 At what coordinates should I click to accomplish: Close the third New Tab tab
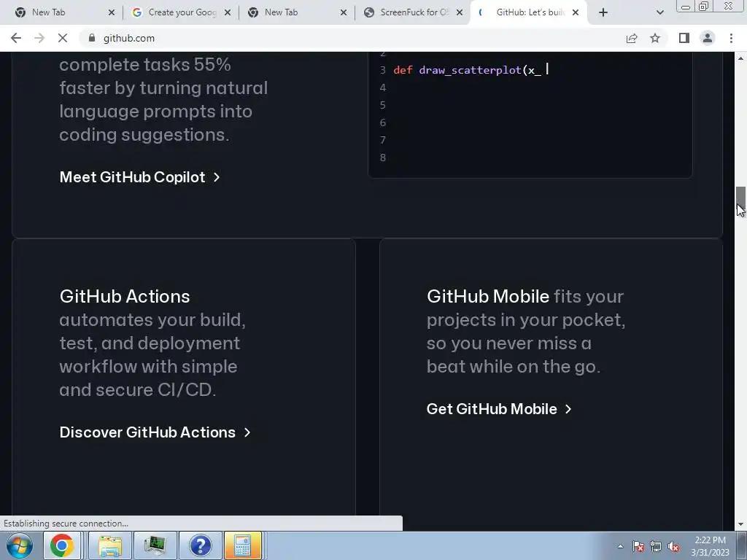(344, 12)
